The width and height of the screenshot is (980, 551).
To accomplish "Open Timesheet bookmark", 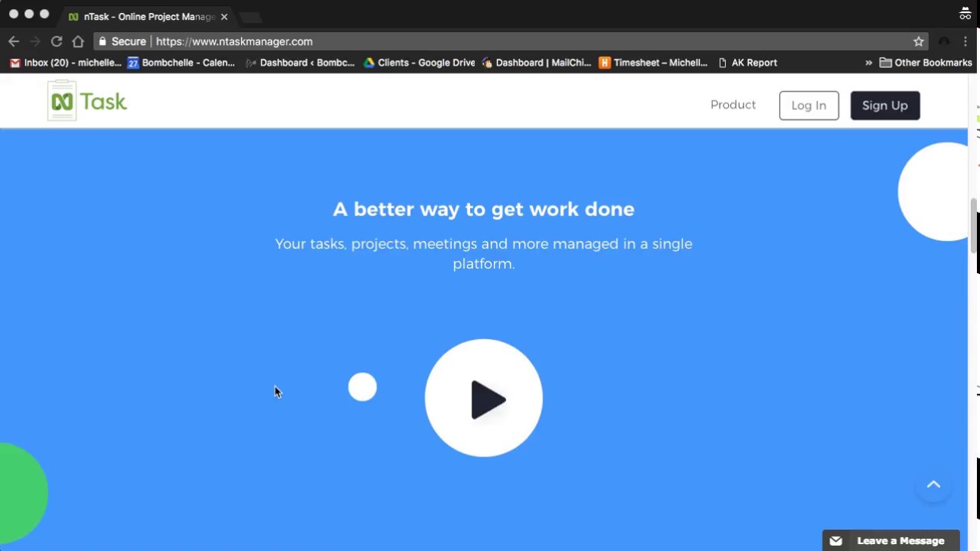I will point(654,63).
